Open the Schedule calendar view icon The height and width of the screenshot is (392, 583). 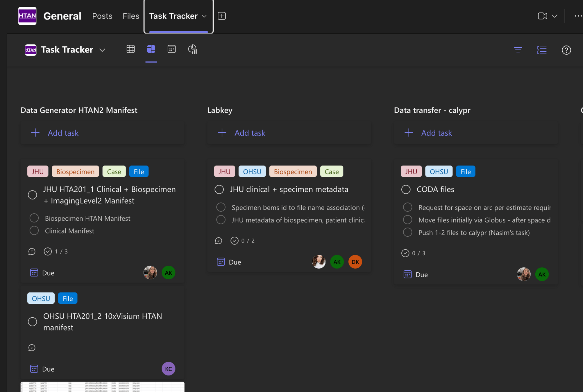click(x=171, y=49)
